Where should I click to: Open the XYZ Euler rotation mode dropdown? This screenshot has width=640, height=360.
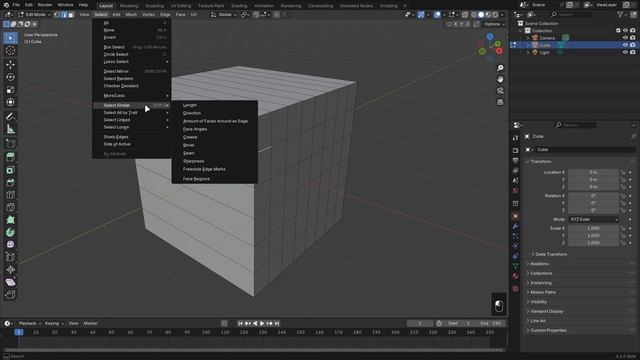(x=593, y=220)
